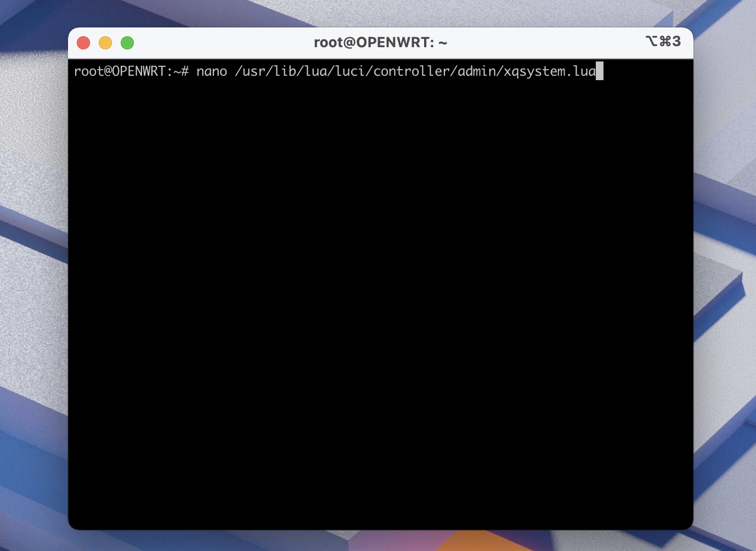756x551 pixels.
Task: Click the ⌥⌘3 tab shortcut indicator
Action: coord(663,41)
